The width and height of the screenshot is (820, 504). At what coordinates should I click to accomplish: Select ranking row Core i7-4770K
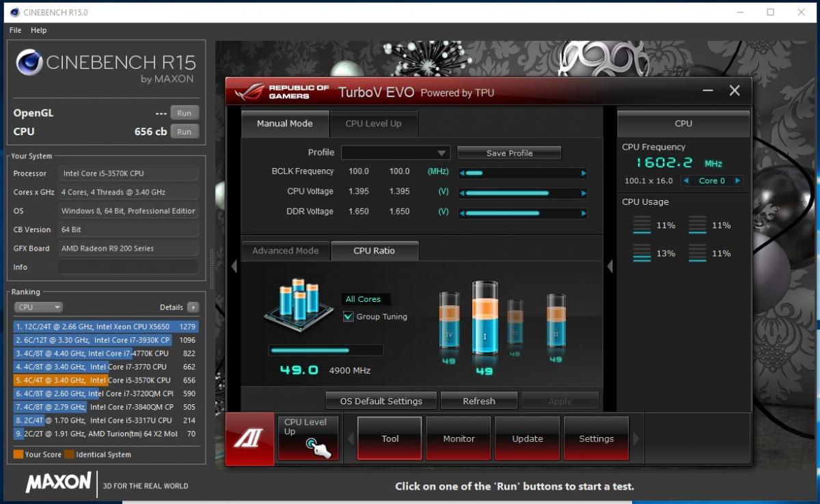106,353
